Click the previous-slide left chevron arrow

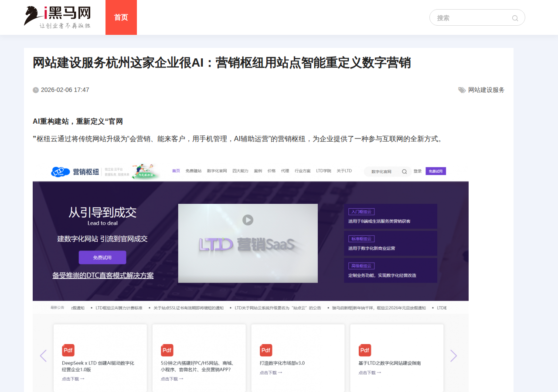(x=43, y=356)
